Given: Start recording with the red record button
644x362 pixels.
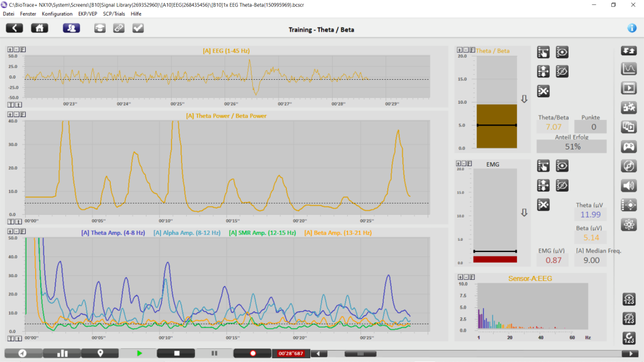Looking at the screenshot, I should pos(253,353).
